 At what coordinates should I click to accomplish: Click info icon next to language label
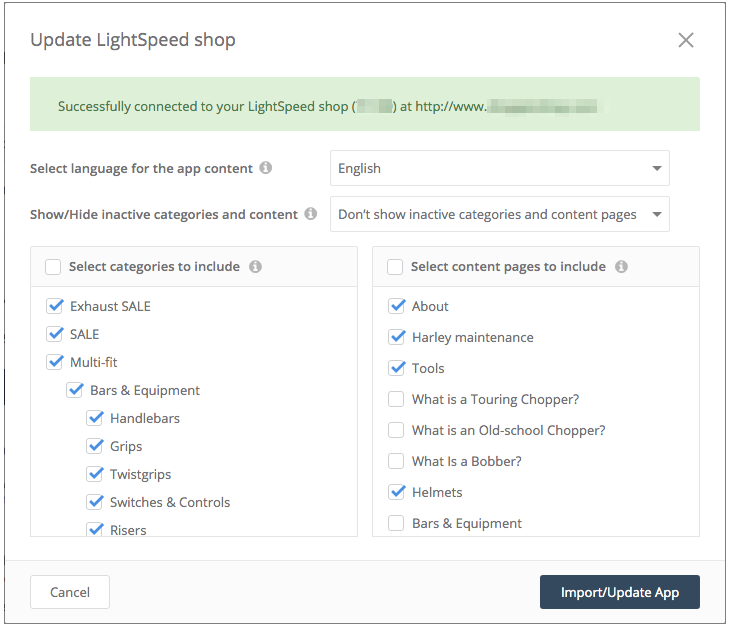tap(266, 168)
